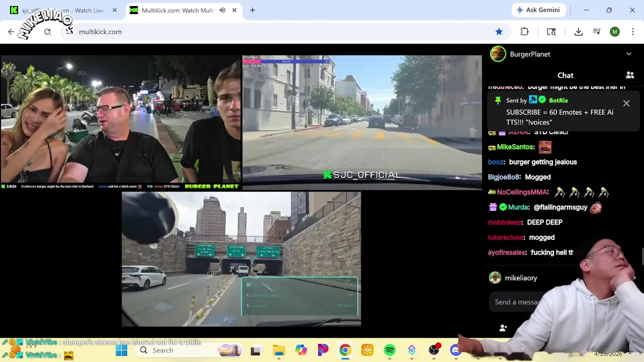
Task: Open Chrome downloads icon
Action: tap(579, 32)
